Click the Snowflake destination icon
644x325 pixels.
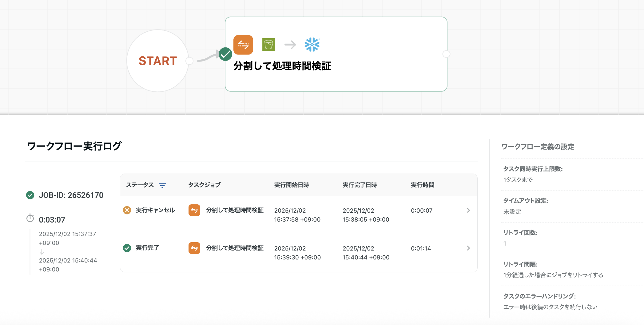coord(312,45)
